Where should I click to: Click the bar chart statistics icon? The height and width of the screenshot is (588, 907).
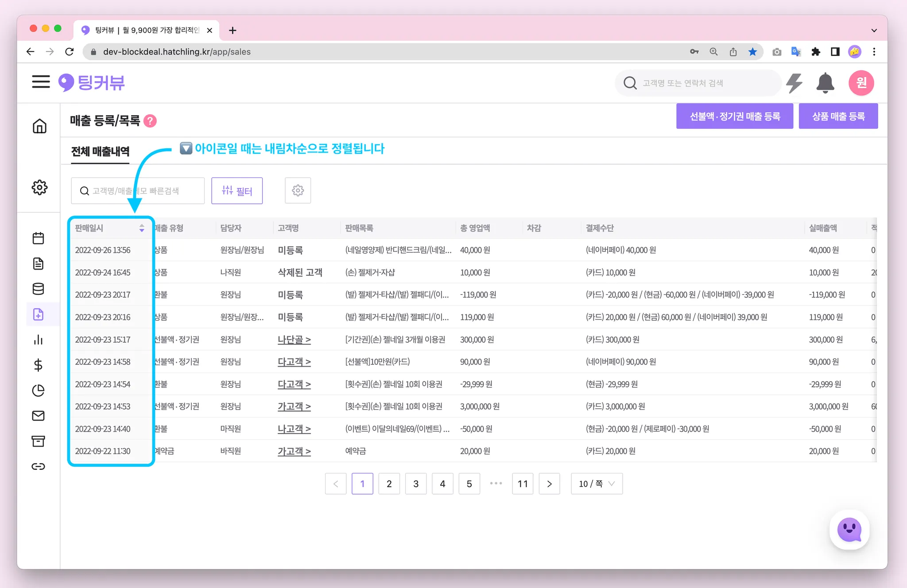(39, 340)
